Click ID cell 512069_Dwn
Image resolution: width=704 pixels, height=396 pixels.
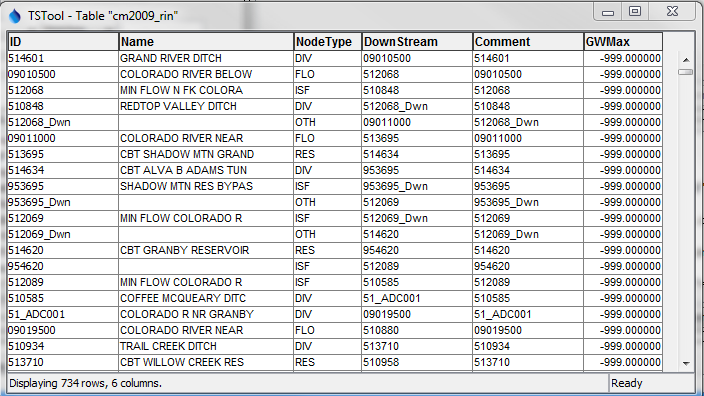click(x=63, y=234)
